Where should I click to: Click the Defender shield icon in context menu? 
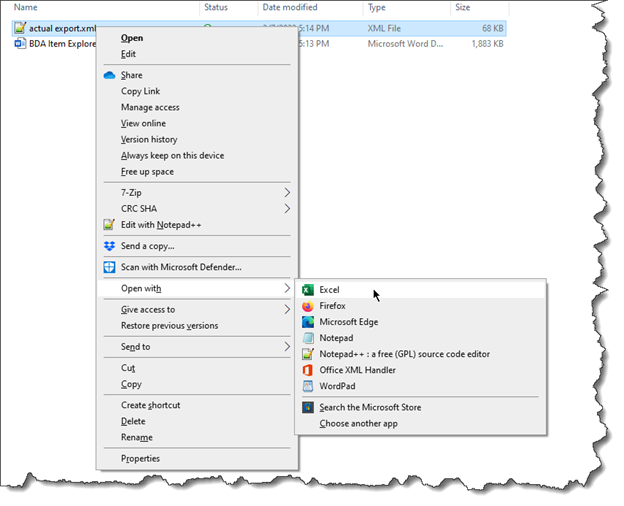pyautogui.click(x=109, y=267)
